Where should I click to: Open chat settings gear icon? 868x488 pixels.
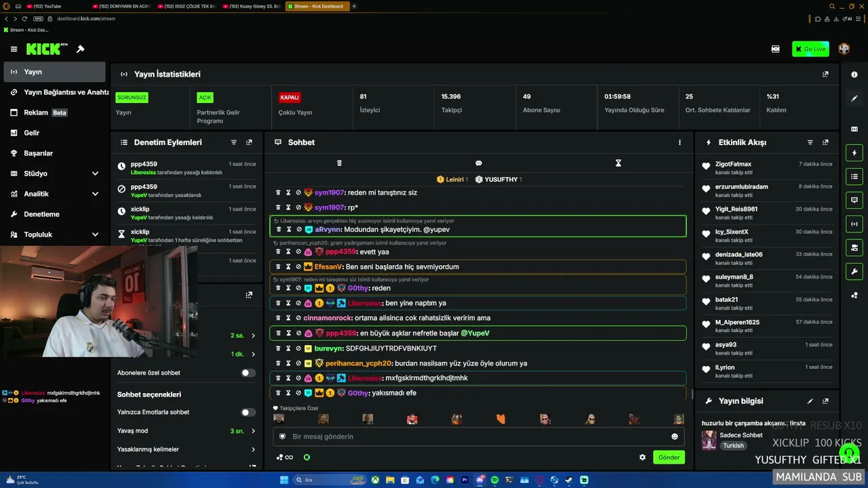tap(642, 457)
